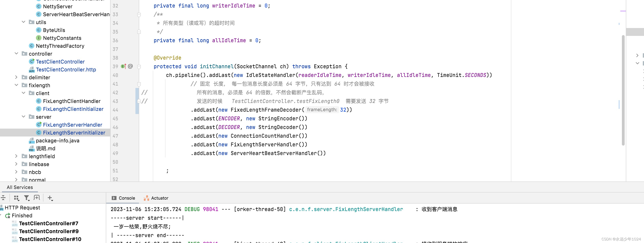Screen dimensions: 644x243
Task: Click @Override annotation on line 38
Action: [167, 58]
